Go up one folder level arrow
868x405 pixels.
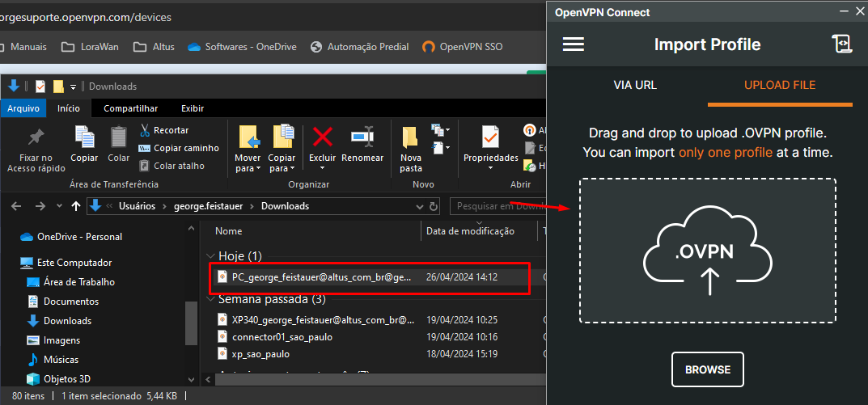coord(76,206)
